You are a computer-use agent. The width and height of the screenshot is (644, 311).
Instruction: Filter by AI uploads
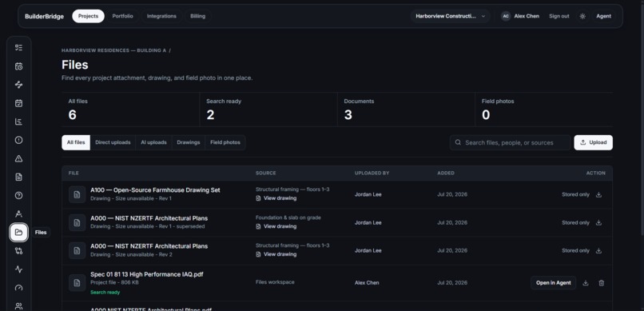coord(153,142)
